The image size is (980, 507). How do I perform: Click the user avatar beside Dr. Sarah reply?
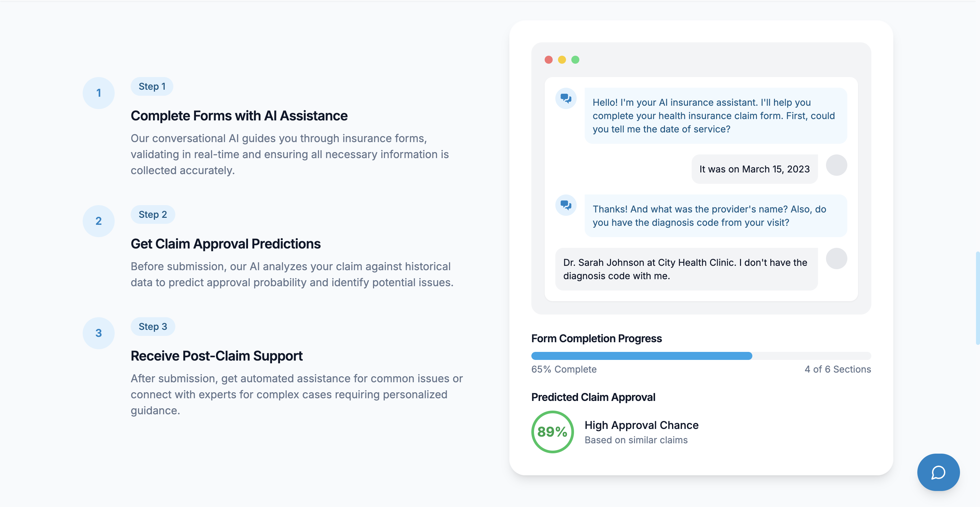(x=836, y=259)
